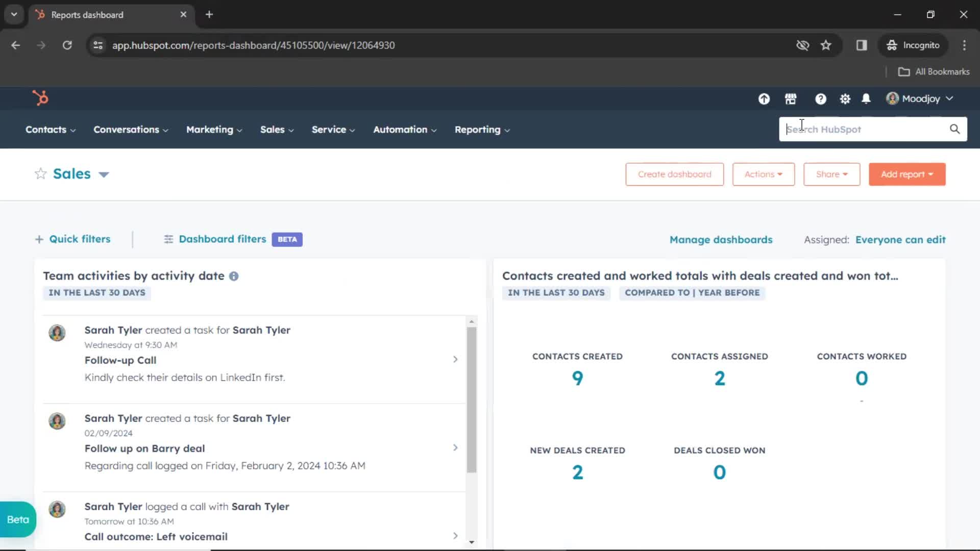The width and height of the screenshot is (980, 551).
Task: Open the tab search dropdown arrow
Action: click(14, 14)
